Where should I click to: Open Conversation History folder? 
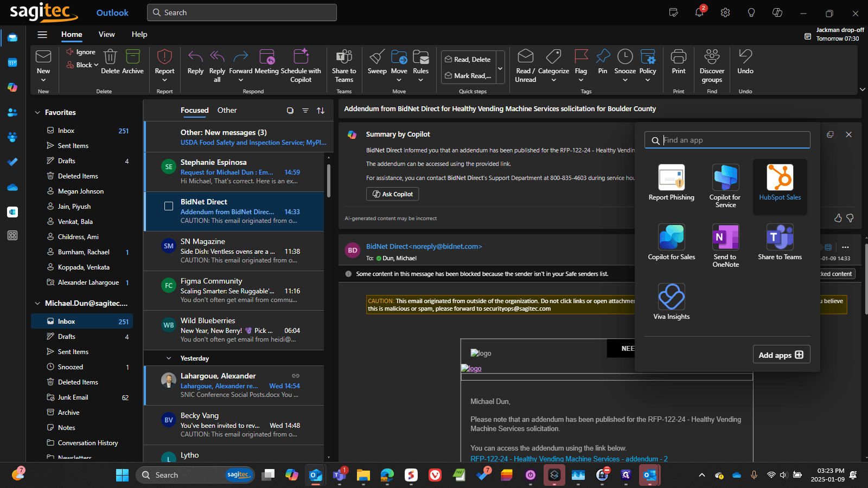click(x=82, y=443)
